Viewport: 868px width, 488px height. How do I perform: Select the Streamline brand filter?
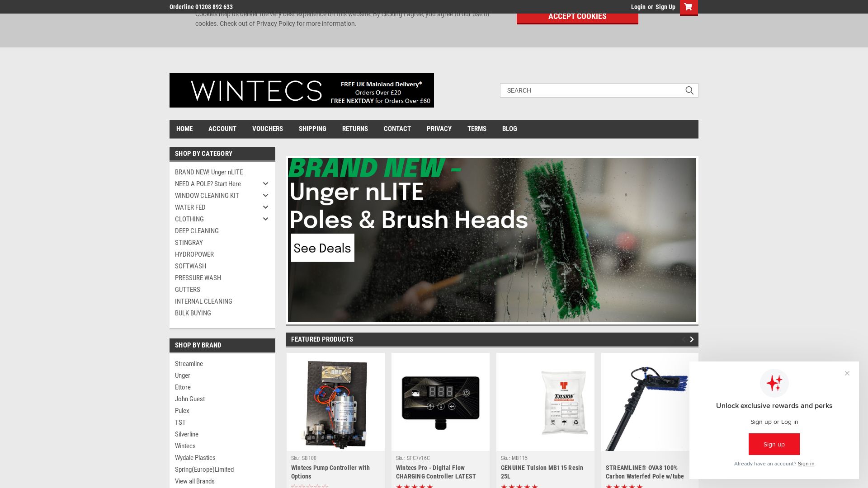click(x=189, y=364)
